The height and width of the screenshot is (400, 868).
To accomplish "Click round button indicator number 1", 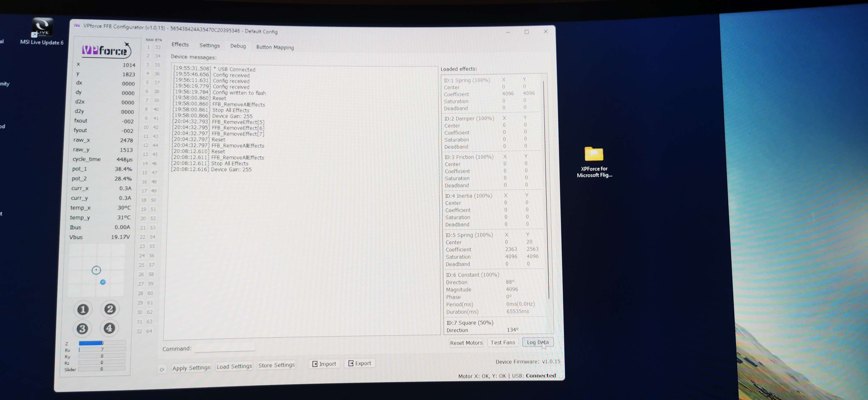I will pyautogui.click(x=83, y=309).
